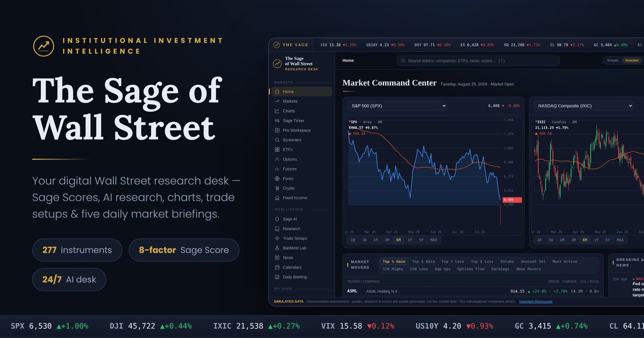The image size is (644, 338).
Task: Select the News Movers tab
Action: [529, 269]
